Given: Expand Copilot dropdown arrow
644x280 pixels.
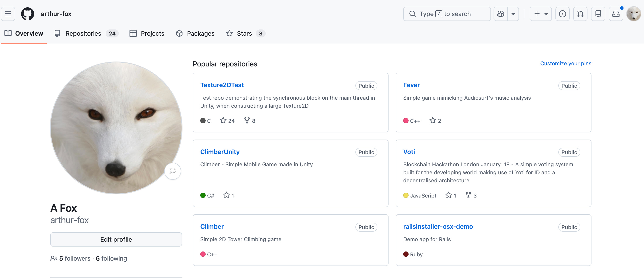Looking at the screenshot, I should 513,14.
